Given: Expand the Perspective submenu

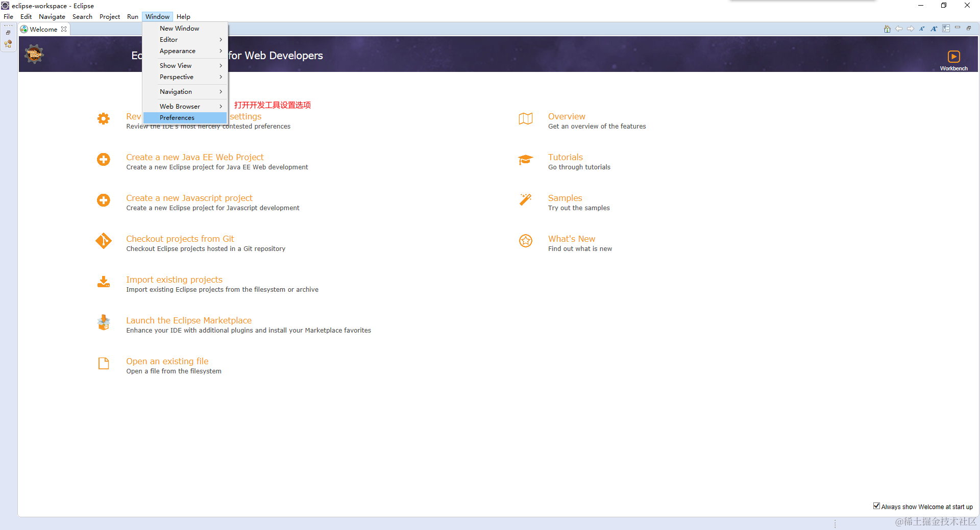Looking at the screenshot, I should 185,77.
